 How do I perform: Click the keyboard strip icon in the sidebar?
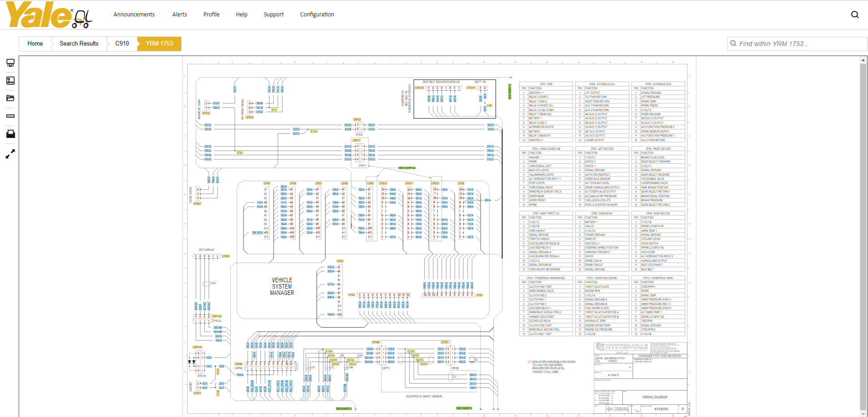click(10, 116)
